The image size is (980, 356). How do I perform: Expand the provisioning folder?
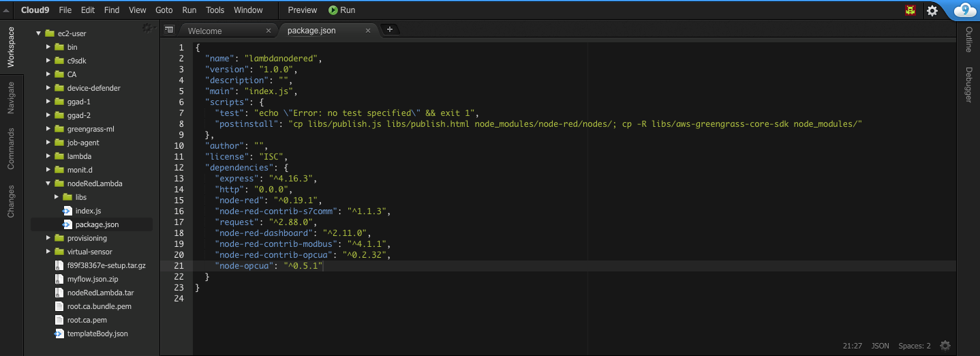pyautogui.click(x=48, y=238)
